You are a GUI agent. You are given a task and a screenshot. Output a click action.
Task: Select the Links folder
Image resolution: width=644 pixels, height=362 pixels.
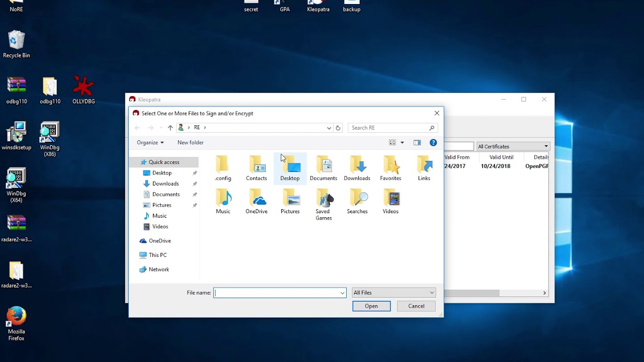pos(424,168)
